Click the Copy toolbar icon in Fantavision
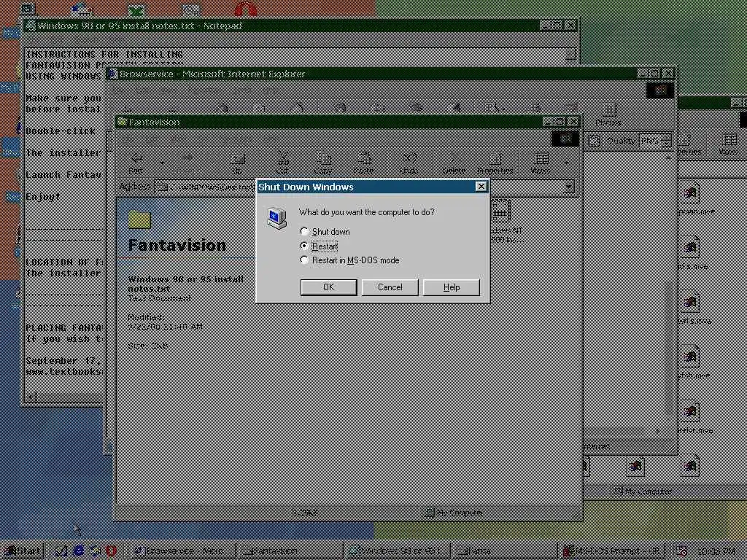The image size is (747, 560). [x=323, y=163]
